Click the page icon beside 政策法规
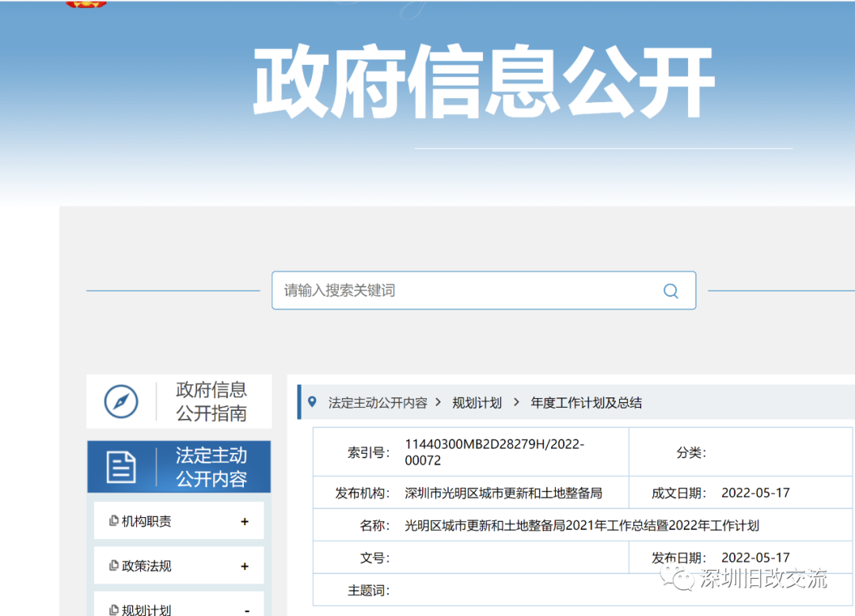 click(x=114, y=566)
